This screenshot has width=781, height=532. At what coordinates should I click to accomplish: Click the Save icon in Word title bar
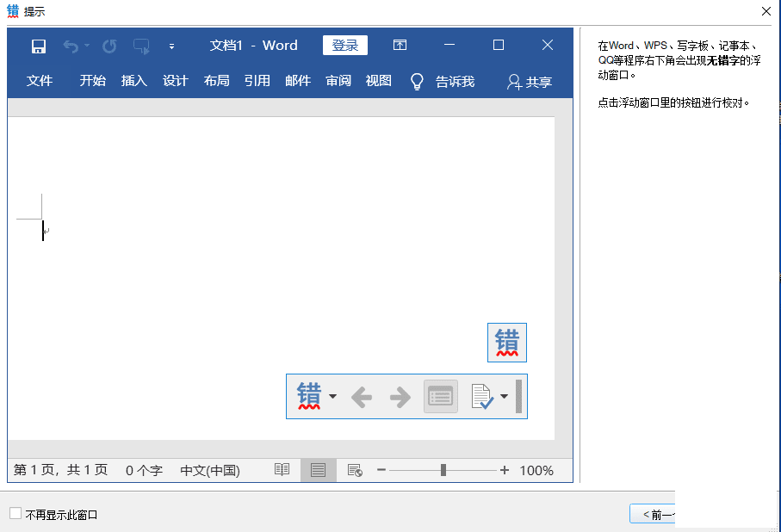point(39,46)
